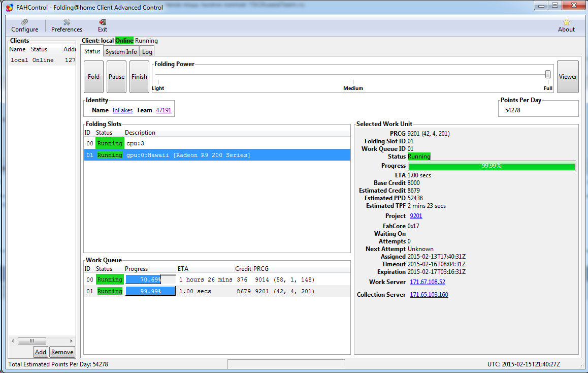Open the team 47191 link
588x373 pixels.
tap(164, 110)
